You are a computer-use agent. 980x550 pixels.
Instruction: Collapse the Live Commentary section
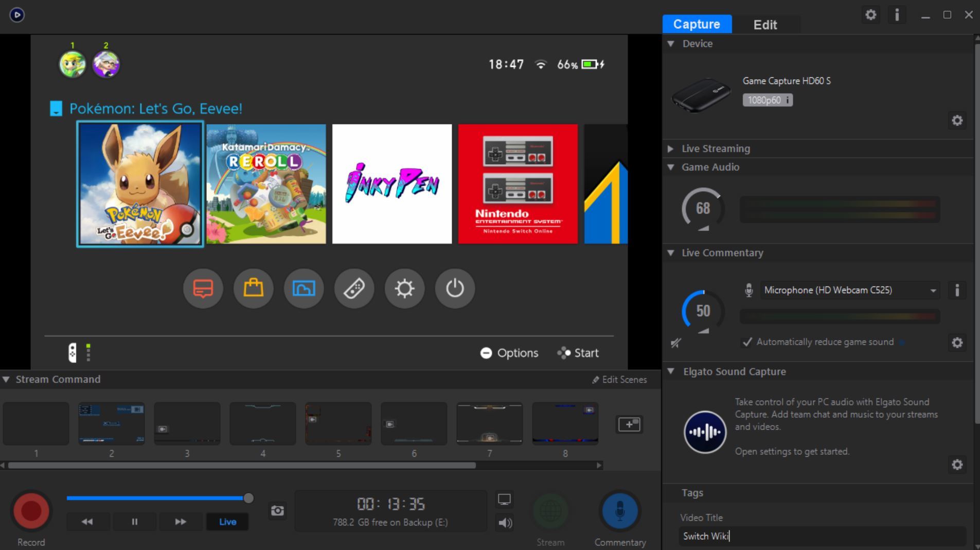pyautogui.click(x=671, y=253)
